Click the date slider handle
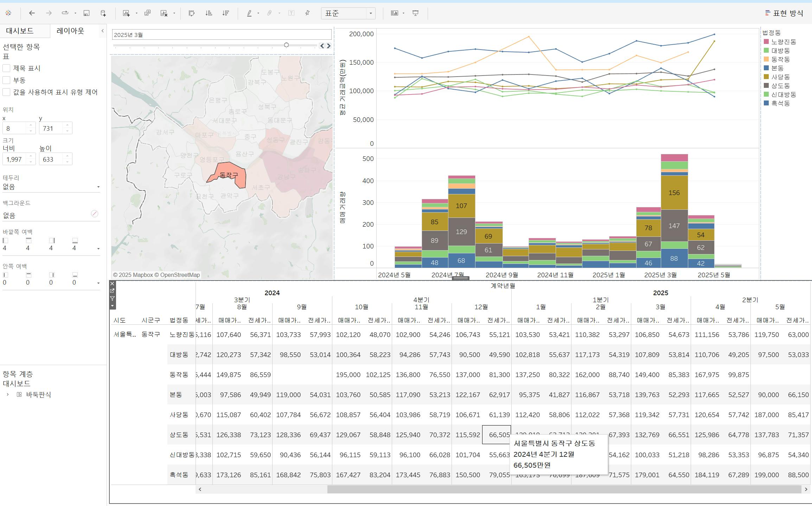The width and height of the screenshot is (812, 506). 286,45
